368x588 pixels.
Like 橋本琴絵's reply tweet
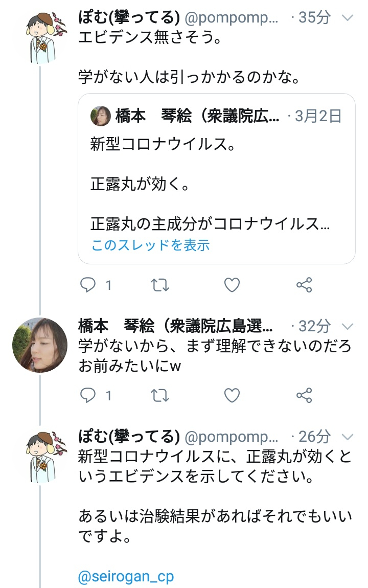[232, 395]
